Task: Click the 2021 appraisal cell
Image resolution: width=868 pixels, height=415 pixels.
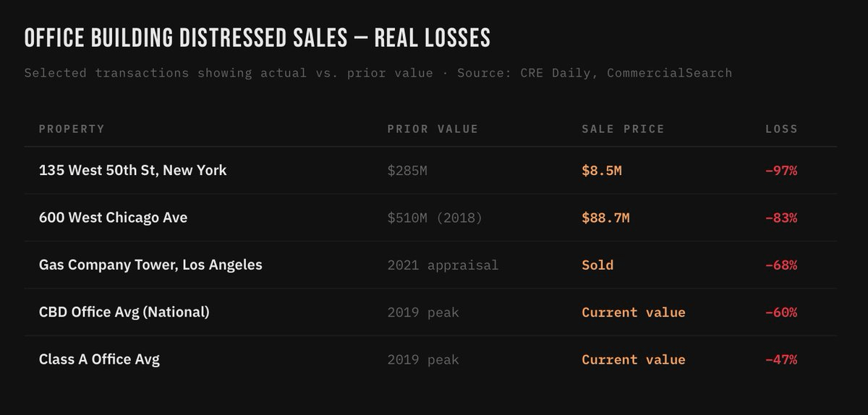Action: click(x=443, y=265)
